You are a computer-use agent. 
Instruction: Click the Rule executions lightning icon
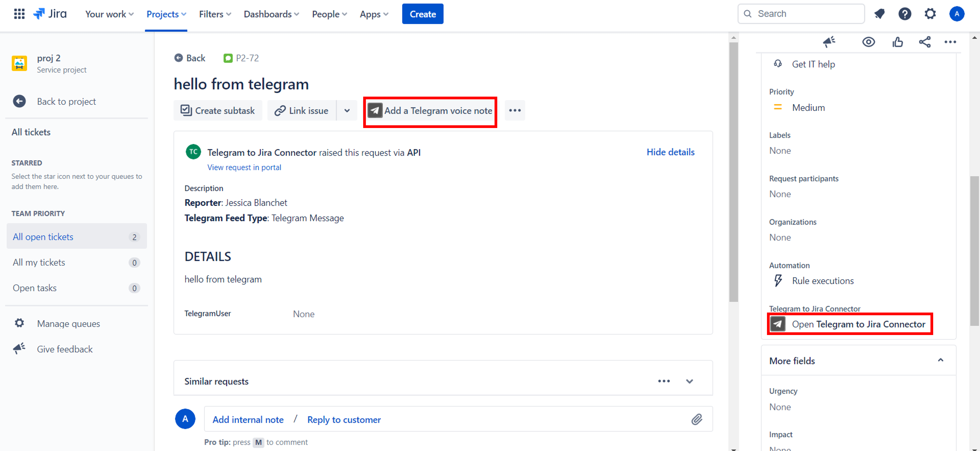[778, 281]
